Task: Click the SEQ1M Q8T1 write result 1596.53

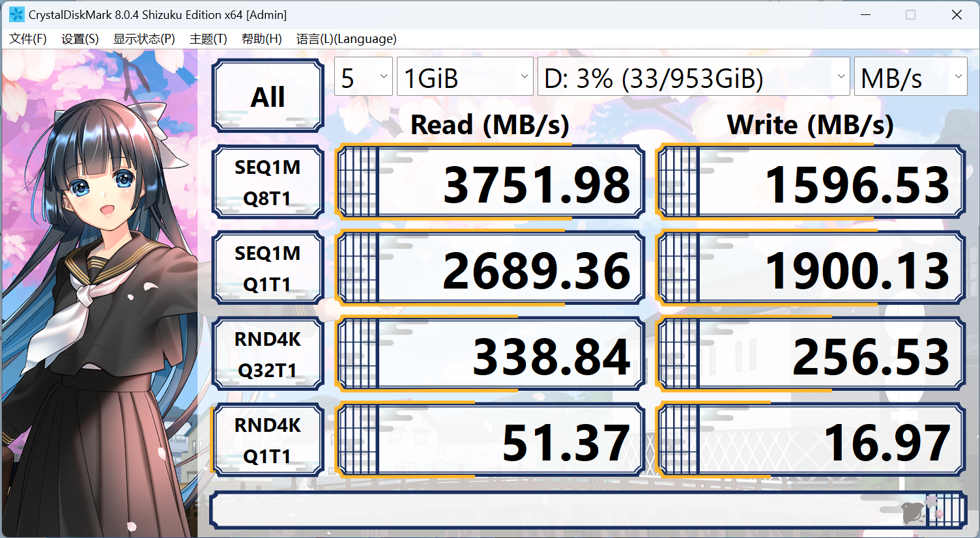Action: (x=811, y=182)
